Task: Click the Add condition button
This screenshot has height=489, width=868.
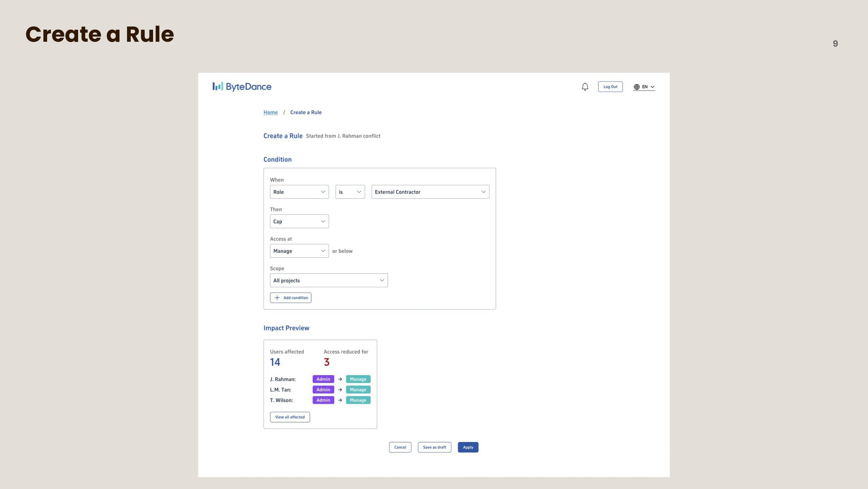Action: [x=291, y=298]
